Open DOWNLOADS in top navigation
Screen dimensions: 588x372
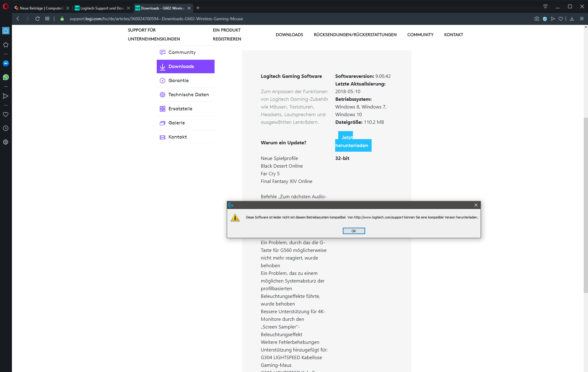click(289, 35)
